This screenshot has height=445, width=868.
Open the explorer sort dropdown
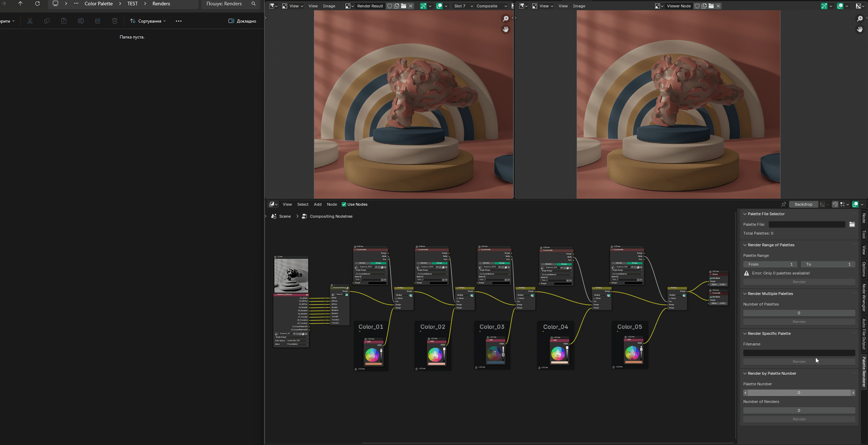click(148, 21)
